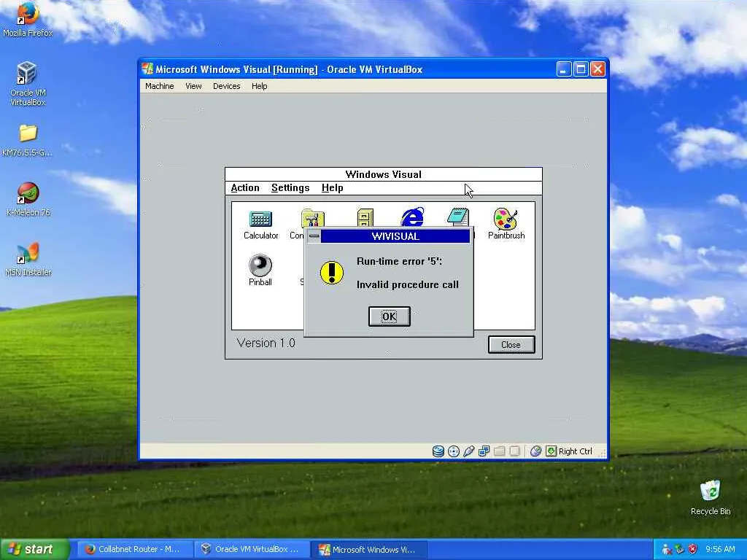Close the VirtualBox window
Image resolution: width=747 pixels, height=560 pixels.
point(597,69)
